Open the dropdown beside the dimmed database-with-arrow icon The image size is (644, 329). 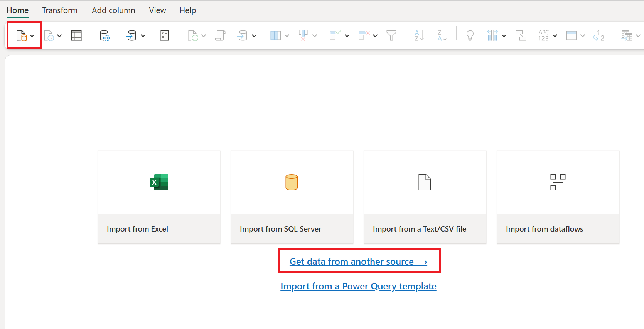(254, 36)
